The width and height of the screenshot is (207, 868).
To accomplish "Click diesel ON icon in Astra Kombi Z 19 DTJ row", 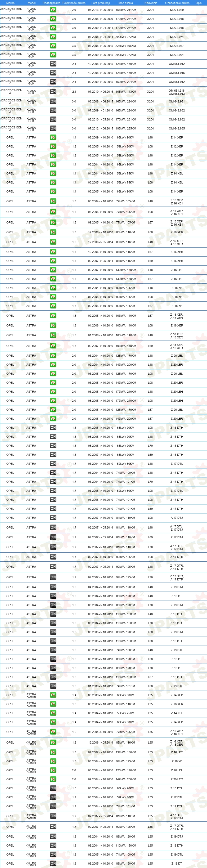I will pyautogui.click(x=53, y=837).
